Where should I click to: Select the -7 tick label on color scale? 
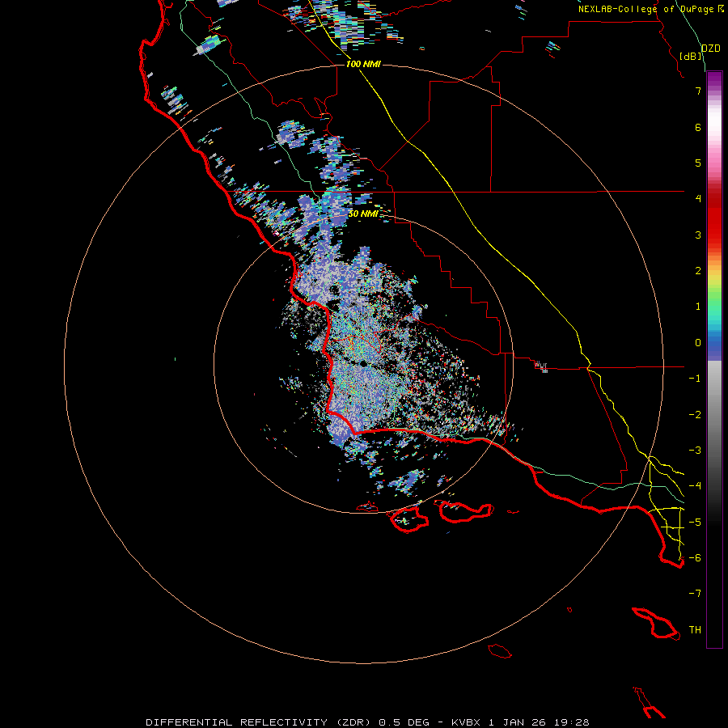tap(695, 594)
